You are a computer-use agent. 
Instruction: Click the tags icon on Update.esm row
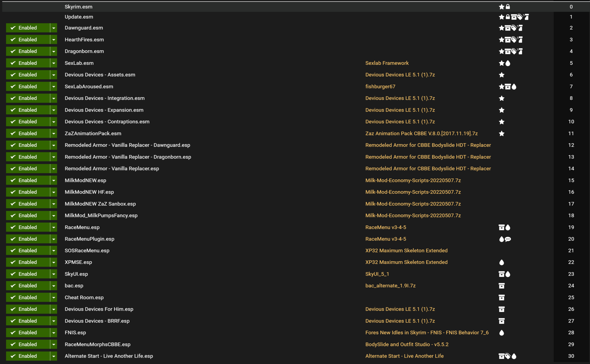click(520, 17)
